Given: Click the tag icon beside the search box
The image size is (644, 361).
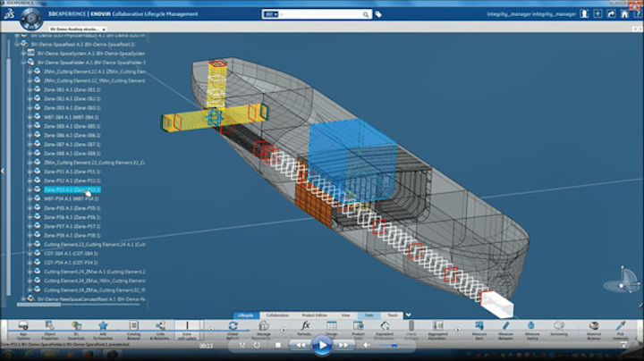Looking at the screenshot, I should pos(378,14).
